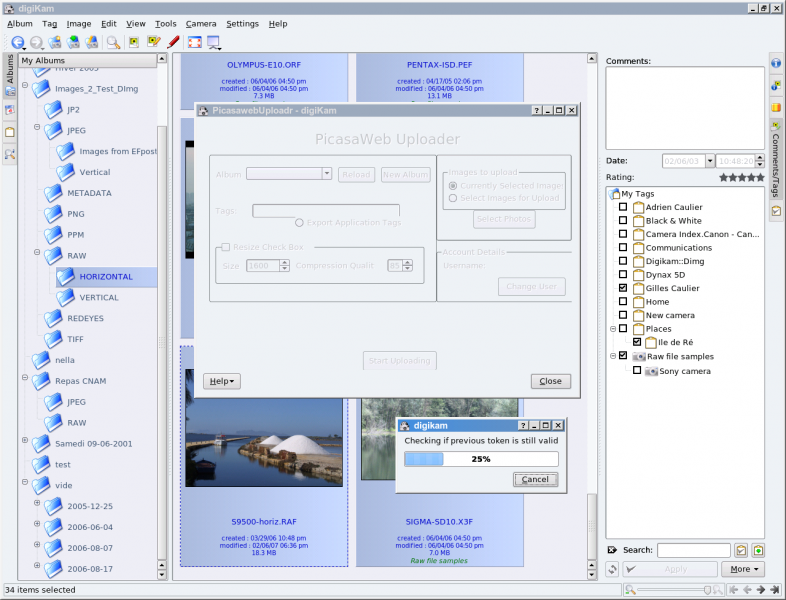The image size is (786, 600).
Task: Uncheck the Gilles Caulier tag
Action: click(x=623, y=288)
